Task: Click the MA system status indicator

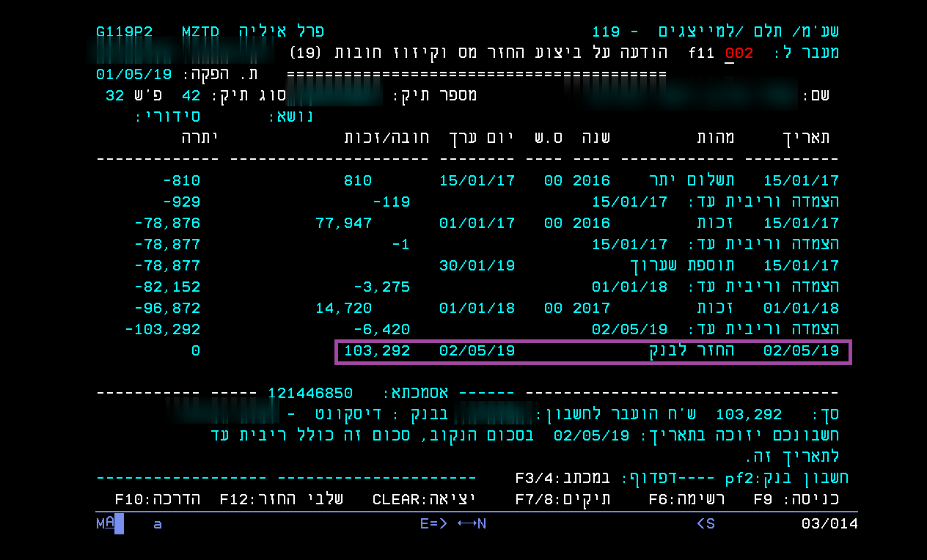Action: pos(104,524)
